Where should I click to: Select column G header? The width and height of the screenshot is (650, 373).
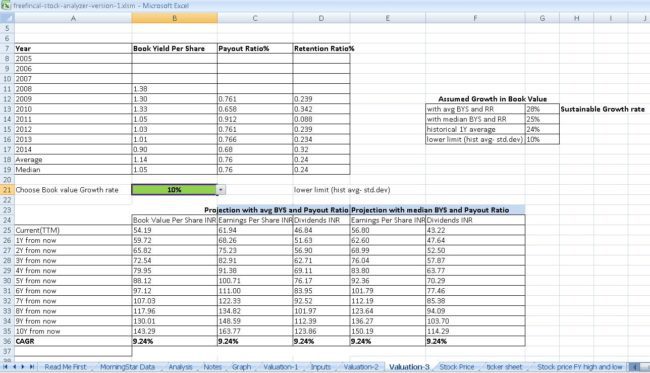[x=542, y=18]
